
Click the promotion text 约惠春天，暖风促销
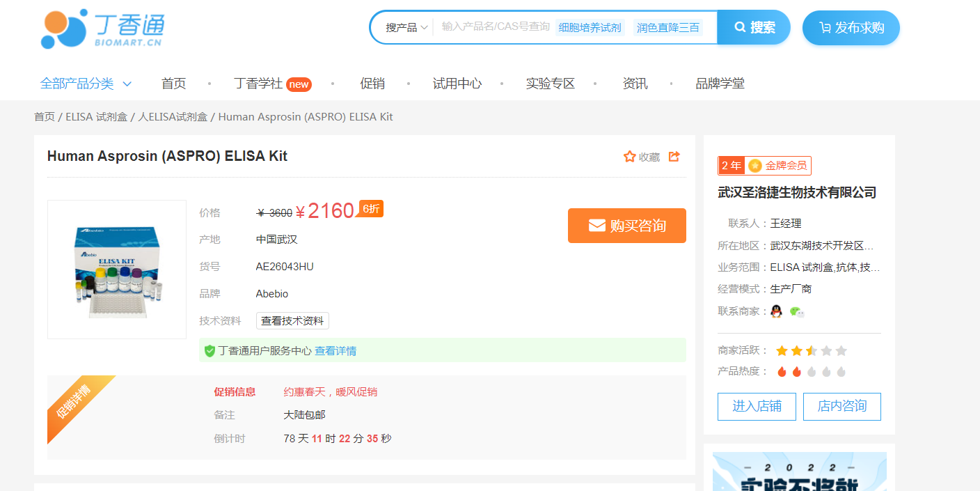331,392
